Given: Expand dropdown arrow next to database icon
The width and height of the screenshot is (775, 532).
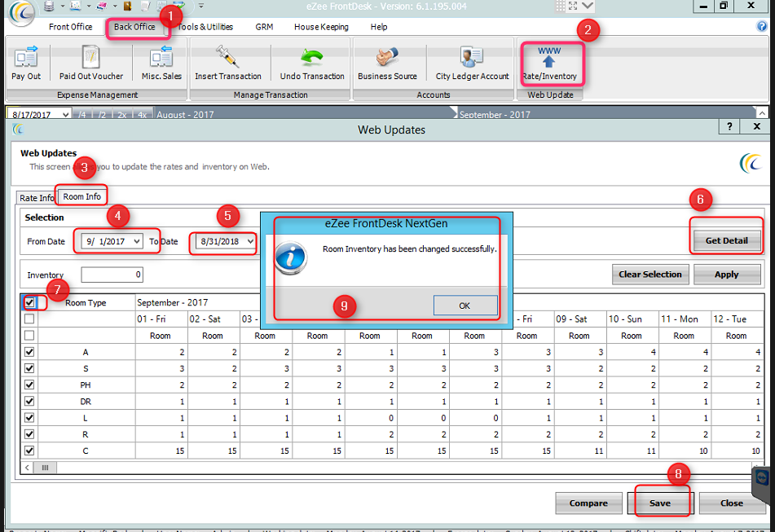Looking at the screenshot, I should pos(63,6).
